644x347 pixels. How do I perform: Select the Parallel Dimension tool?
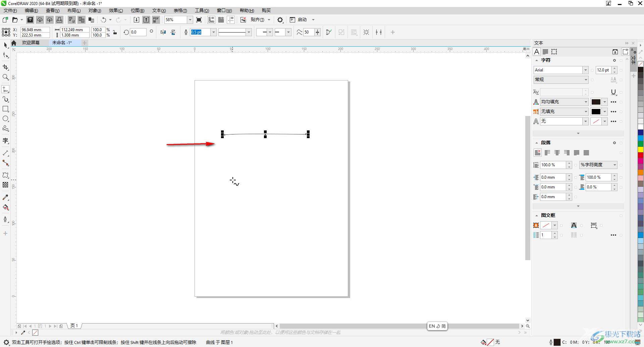click(5, 153)
